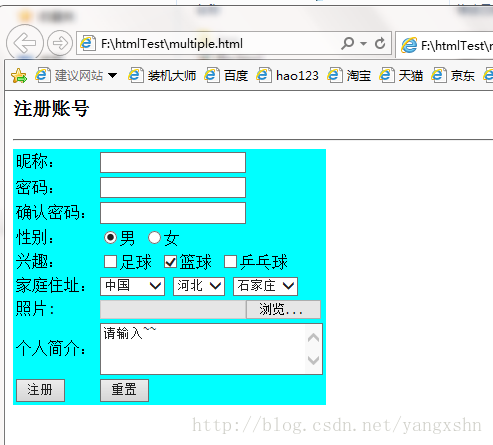Click the IE page icon beside hao123
Image resolution: width=493 pixels, height=445 pixels.
(x=264, y=75)
